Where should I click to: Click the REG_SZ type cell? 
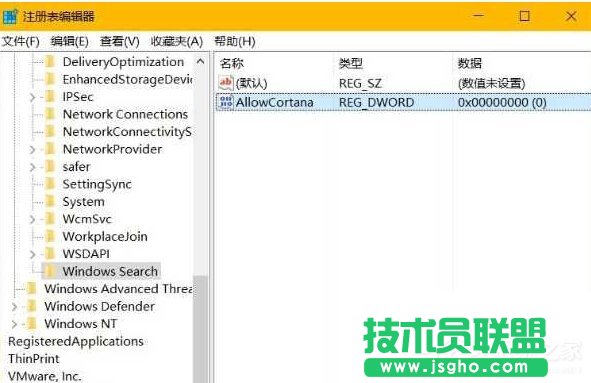[360, 83]
